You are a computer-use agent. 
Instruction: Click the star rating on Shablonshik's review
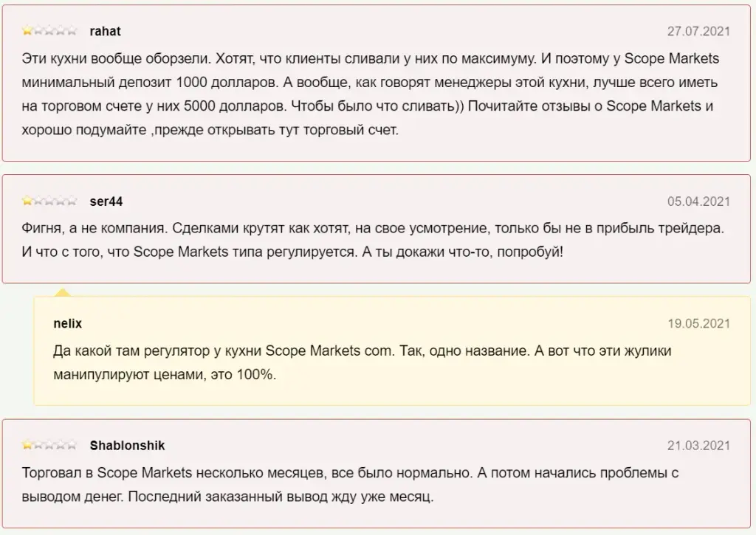click(x=49, y=445)
